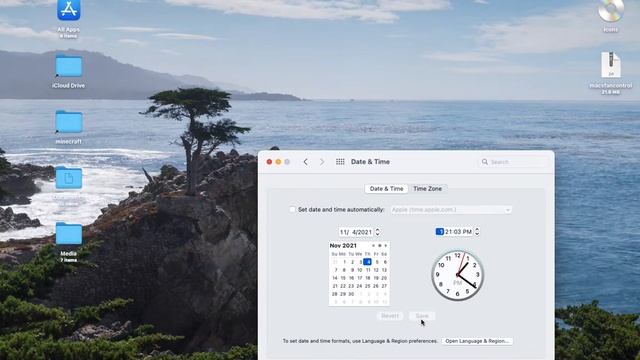The width and height of the screenshot is (640, 360).
Task: Select November 12 in calendar
Action: tap(376, 270)
